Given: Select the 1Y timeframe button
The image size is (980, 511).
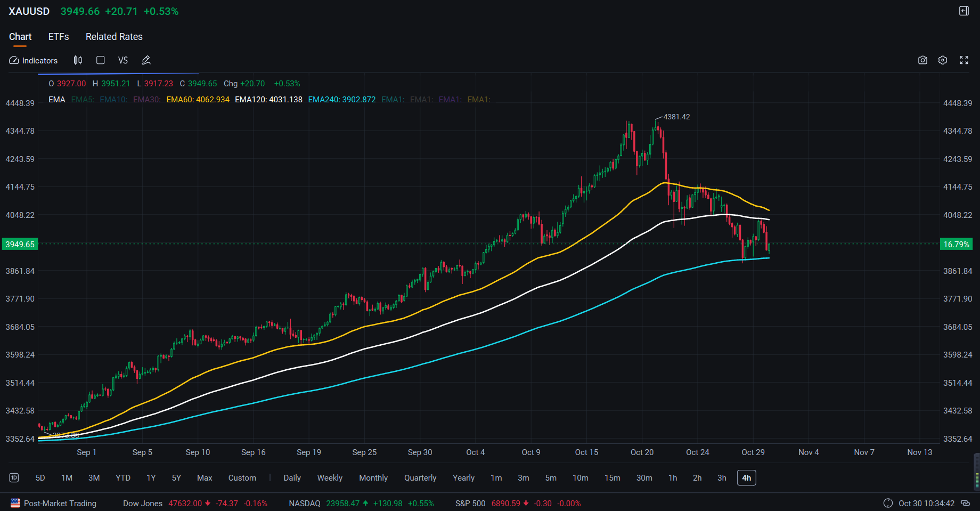Looking at the screenshot, I should [x=151, y=478].
